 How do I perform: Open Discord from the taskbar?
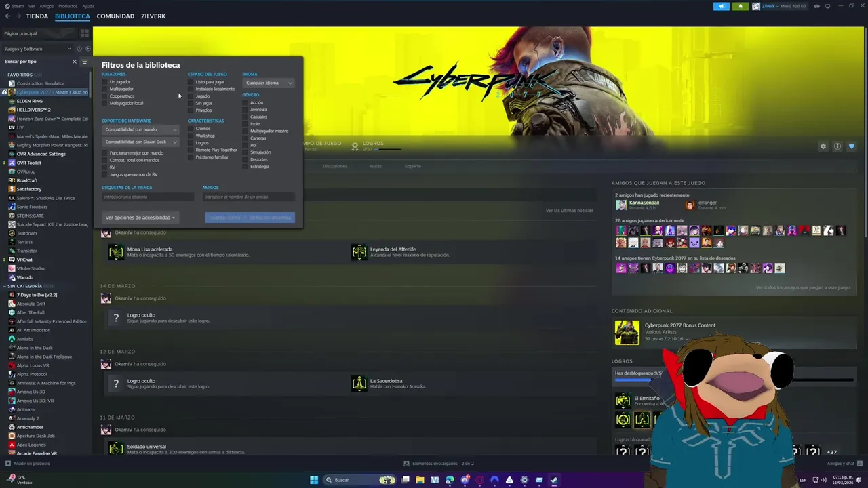click(x=465, y=480)
